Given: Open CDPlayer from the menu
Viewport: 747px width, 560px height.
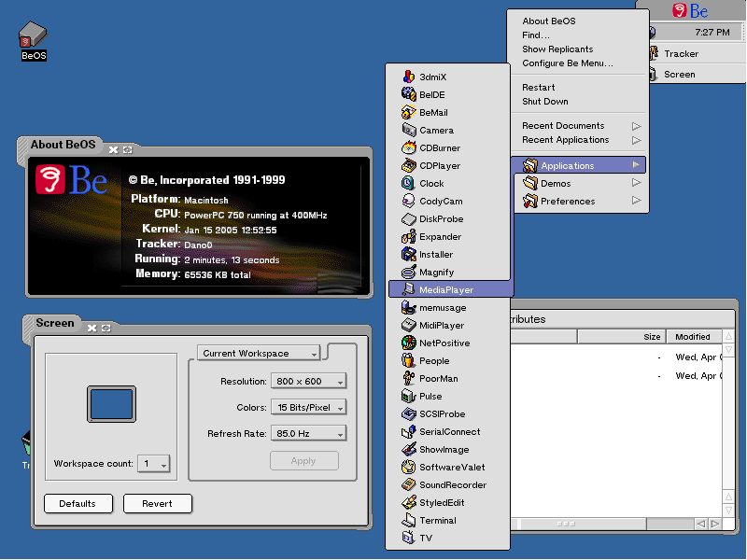Looking at the screenshot, I should [x=447, y=166].
